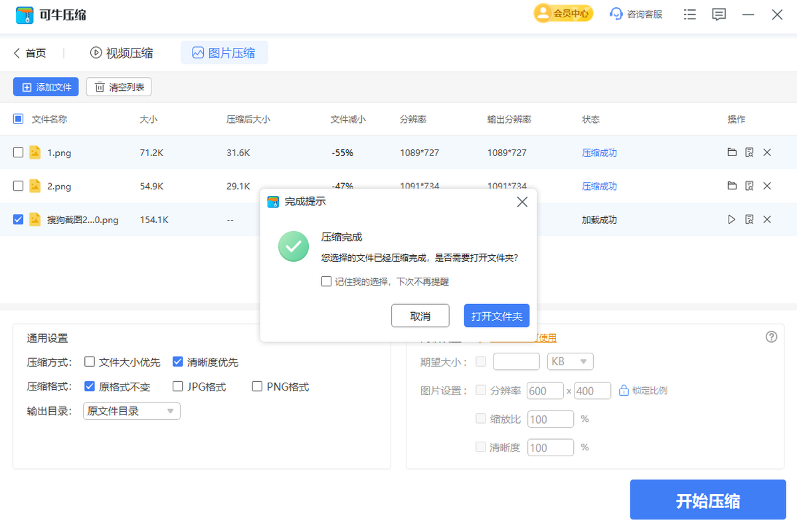Enable the 分辨率 checkbox
This screenshot has width=797, height=532.
[x=481, y=391]
